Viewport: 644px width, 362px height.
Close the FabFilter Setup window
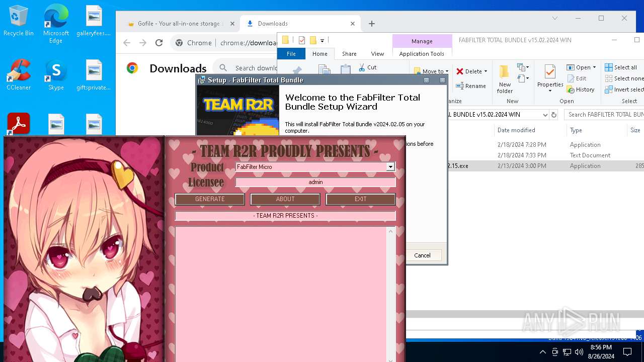click(443, 80)
